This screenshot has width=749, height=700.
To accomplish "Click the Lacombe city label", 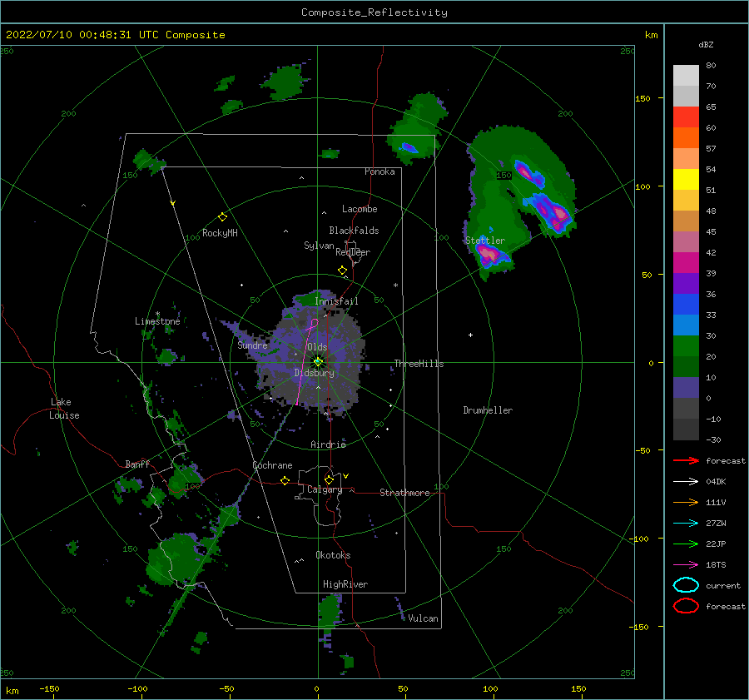I will click(x=360, y=209).
